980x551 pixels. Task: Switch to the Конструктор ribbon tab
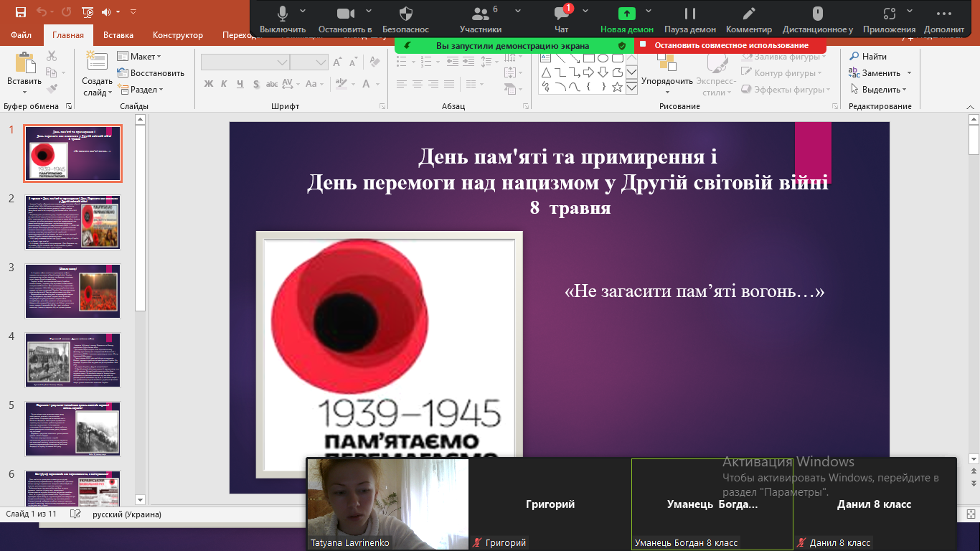pos(178,35)
